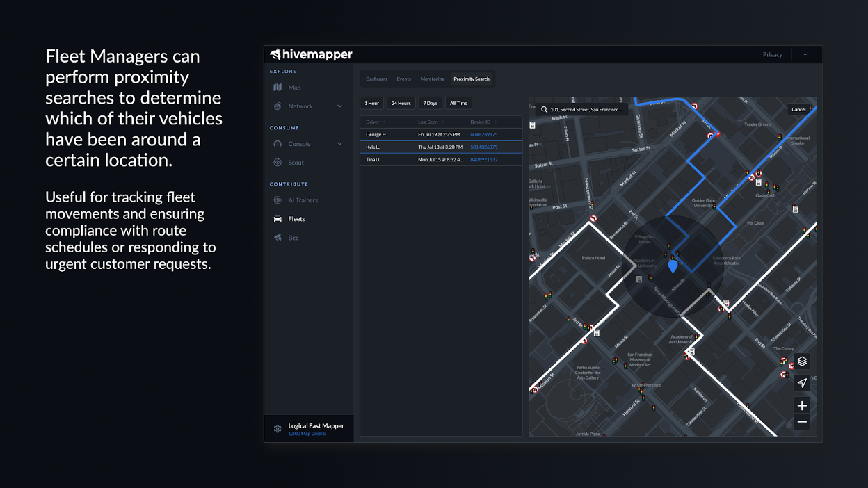Viewport: 868px width, 488px height.
Task: Switch to the Events tab
Action: click(x=404, y=79)
